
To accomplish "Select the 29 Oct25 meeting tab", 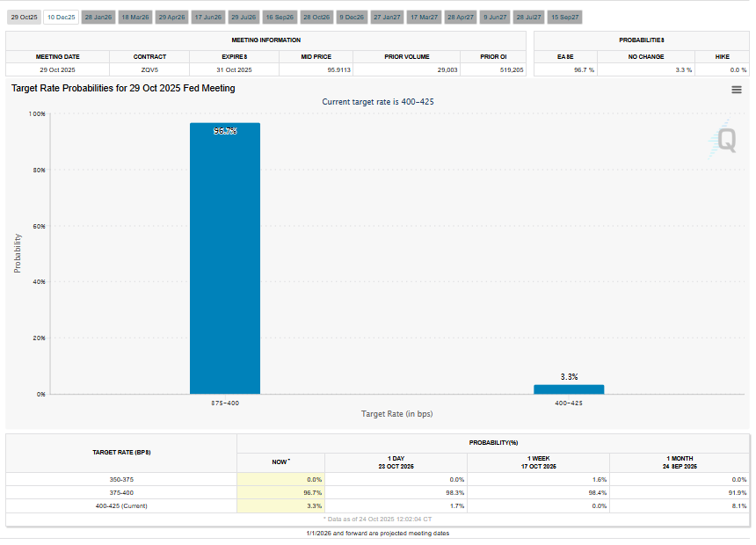I will point(24,17).
